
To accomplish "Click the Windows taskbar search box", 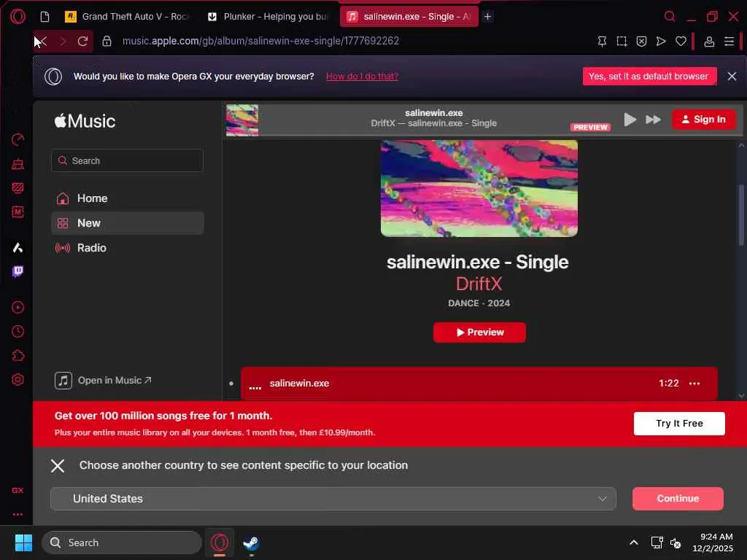I will [122, 542].
